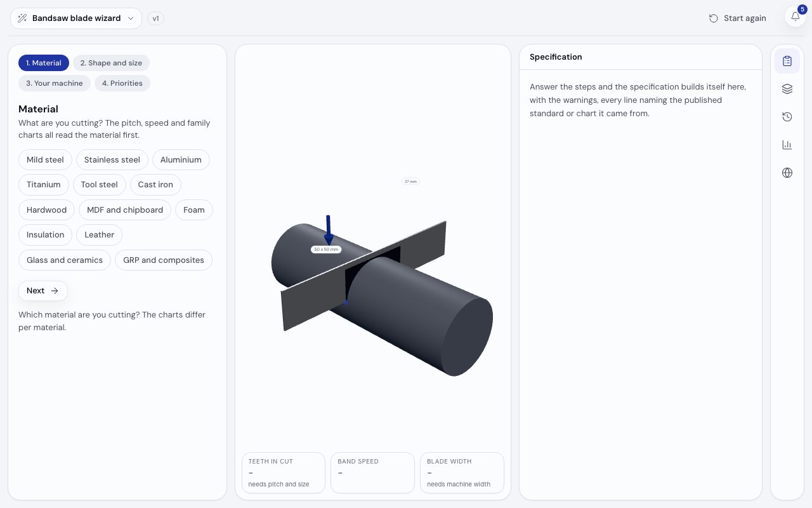The height and width of the screenshot is (508, 812).
Task: Open the globe language sidebar icon
Action: [787, 173]
